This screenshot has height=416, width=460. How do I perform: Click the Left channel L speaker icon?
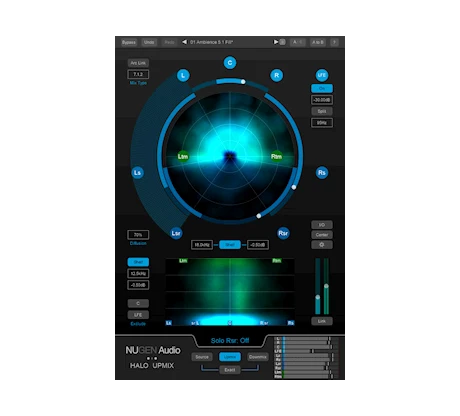pyautogui.click(x=183, y=75)
